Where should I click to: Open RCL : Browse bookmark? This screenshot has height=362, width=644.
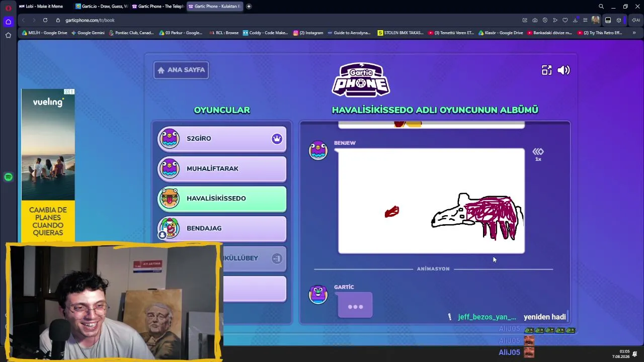[223, 33]
